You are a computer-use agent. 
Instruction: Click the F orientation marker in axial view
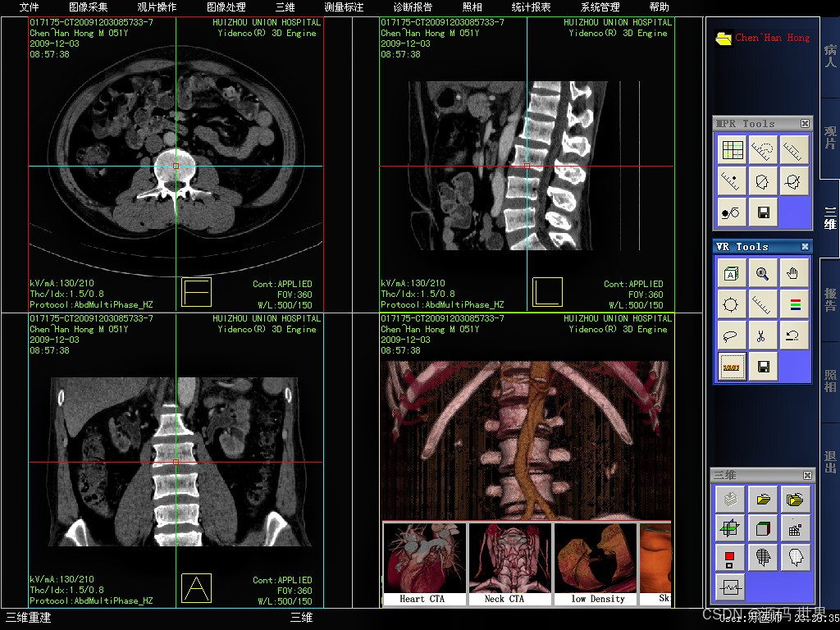coord(197,292)
